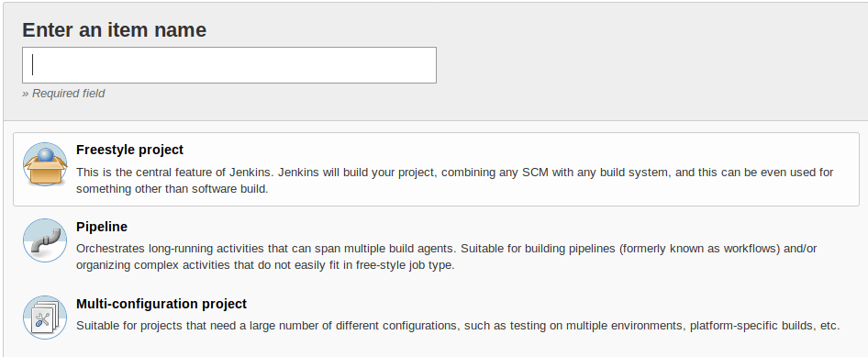Viewport: 868px width, 357px height.
Task: Click gray header area beside name field
Action: click(637, 65)
